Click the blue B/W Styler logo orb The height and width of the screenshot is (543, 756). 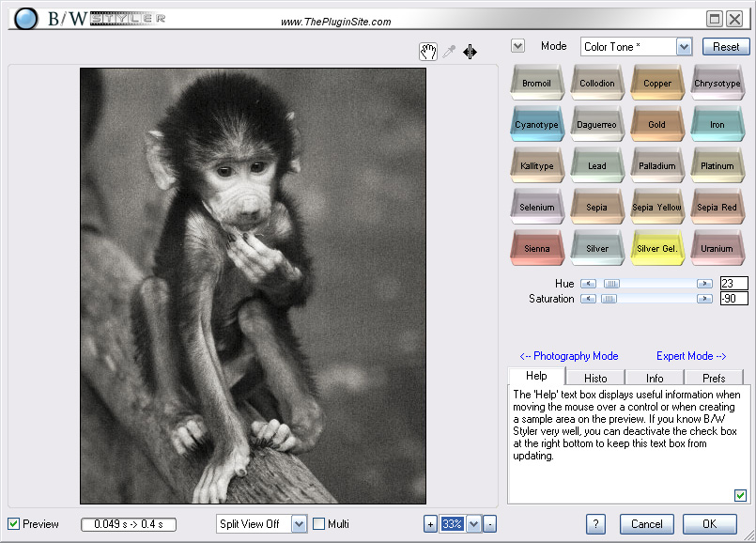(x=25, y=20)
